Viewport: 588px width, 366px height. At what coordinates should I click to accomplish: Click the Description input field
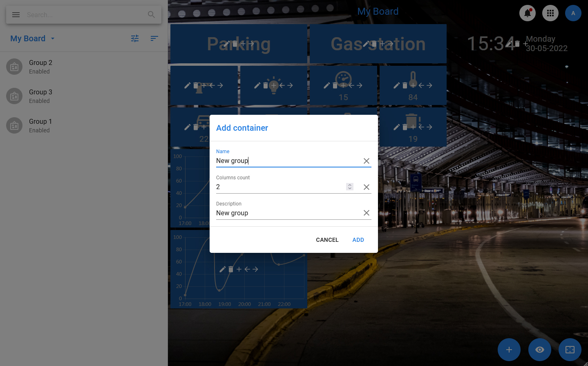(x=286, y=213)
